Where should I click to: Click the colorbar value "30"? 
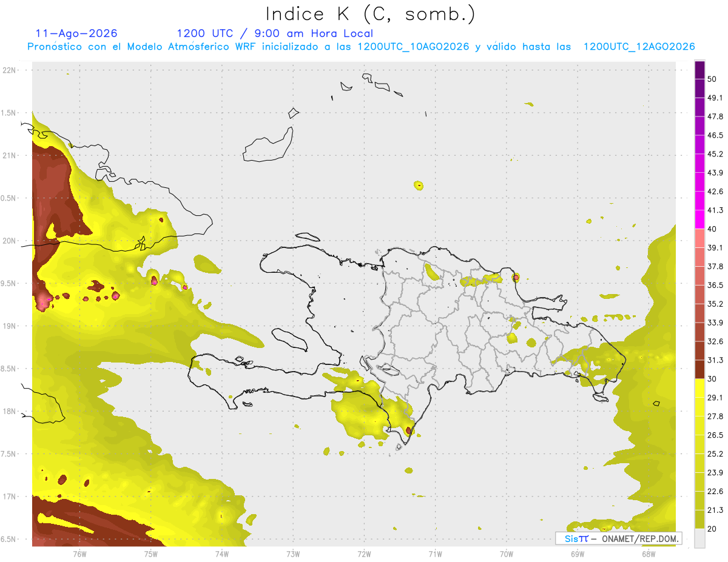click(x=712, y=379)
